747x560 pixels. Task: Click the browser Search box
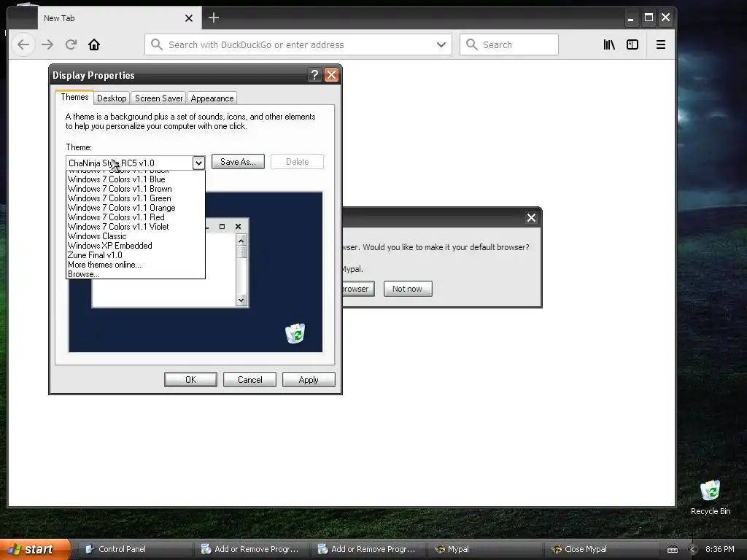coord(509,44)
